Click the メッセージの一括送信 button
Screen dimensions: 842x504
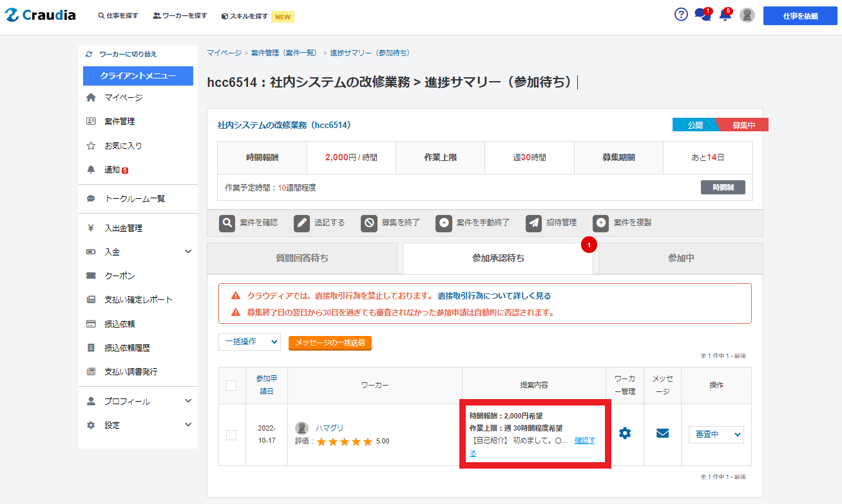(330, 343)
